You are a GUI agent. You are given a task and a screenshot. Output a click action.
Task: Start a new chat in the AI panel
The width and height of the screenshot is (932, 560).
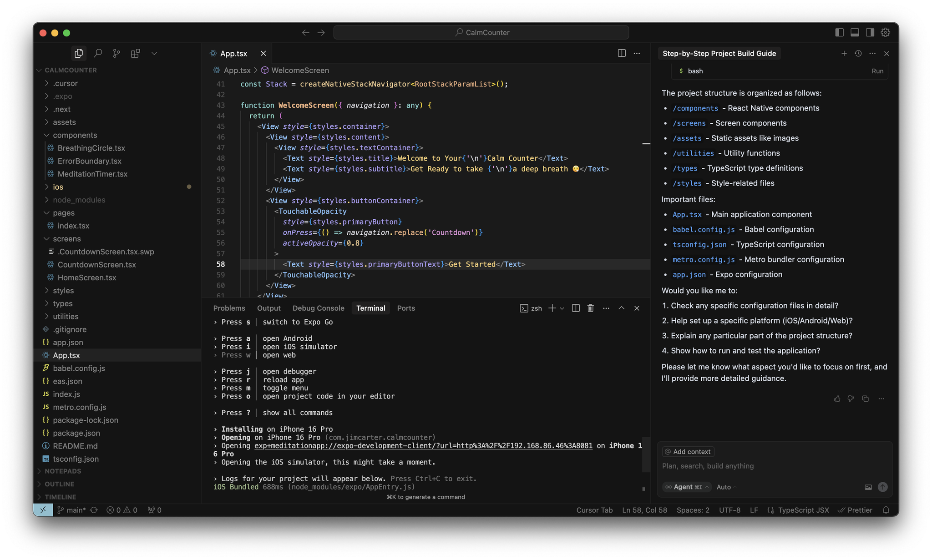[844, 53]
